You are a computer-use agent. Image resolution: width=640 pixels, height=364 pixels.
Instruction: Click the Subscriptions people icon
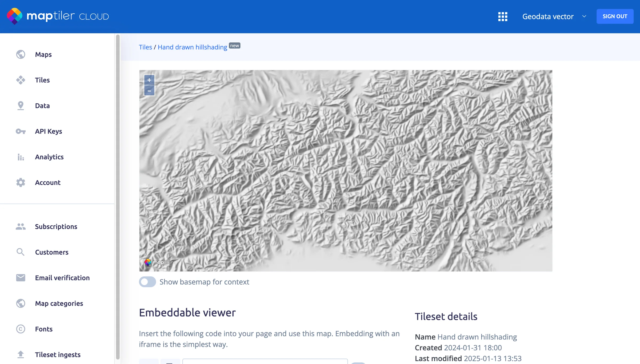coord(21,227)
